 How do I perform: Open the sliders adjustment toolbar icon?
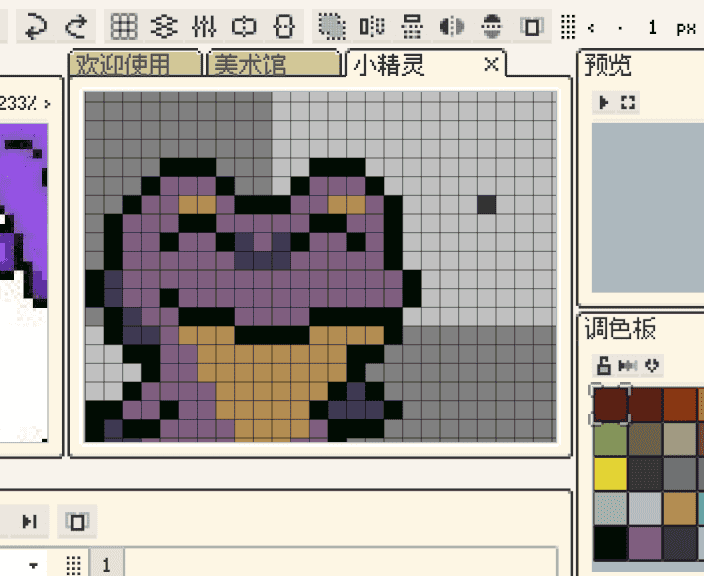[x=204, y=26]
